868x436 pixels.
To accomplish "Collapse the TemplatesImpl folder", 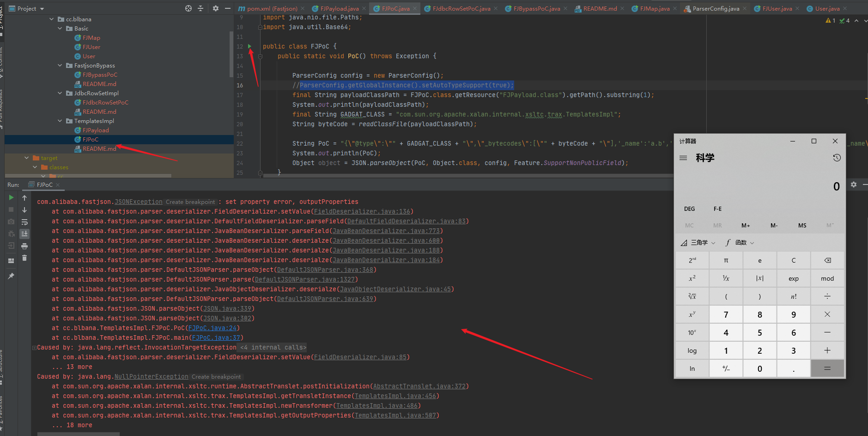I will [x=60, y=121].
